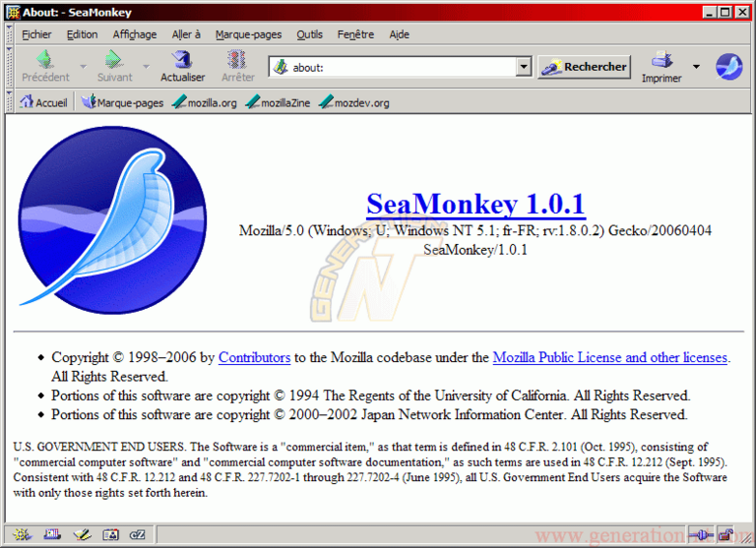This screenshot has width=756, height=548.
Task: Open ChatZilla from the status bar icon
Action: [x=138, y=534]
